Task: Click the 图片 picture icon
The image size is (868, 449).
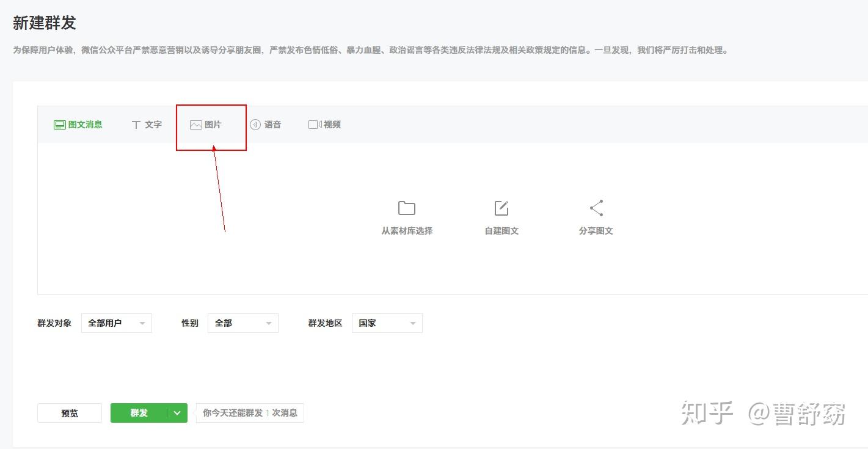Action: pyautogui.click(x=195, y=125)
